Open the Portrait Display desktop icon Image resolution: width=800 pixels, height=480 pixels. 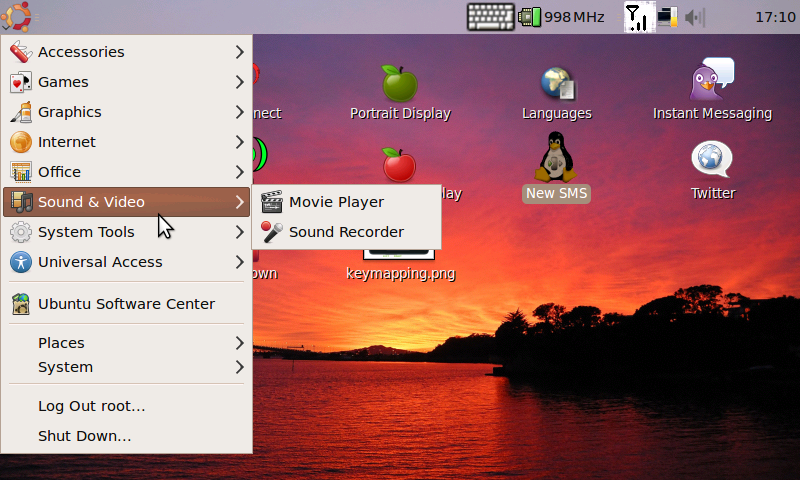tap(400, 84)
